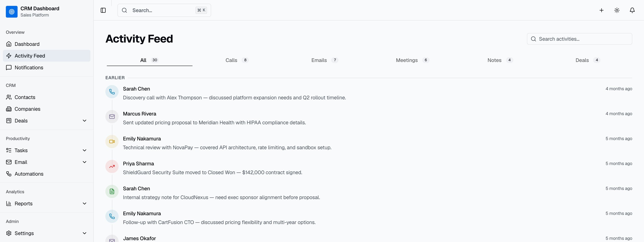Open notifications bell icon

click(x=632, y=10)
